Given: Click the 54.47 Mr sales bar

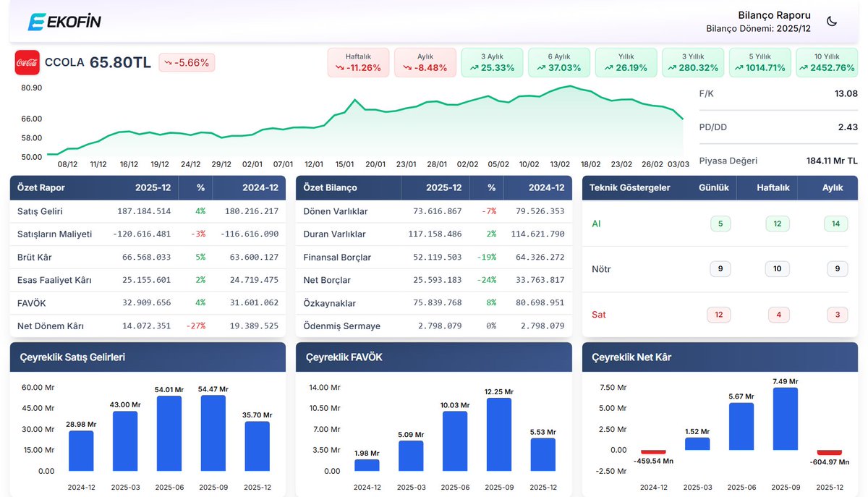Looking at the screenshot, I should point(213,433).
